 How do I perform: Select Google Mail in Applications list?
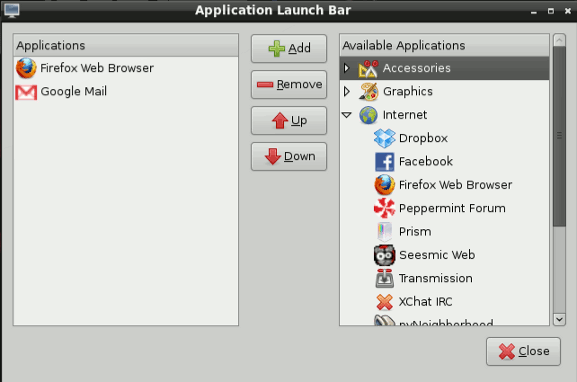tap(126, 92)
